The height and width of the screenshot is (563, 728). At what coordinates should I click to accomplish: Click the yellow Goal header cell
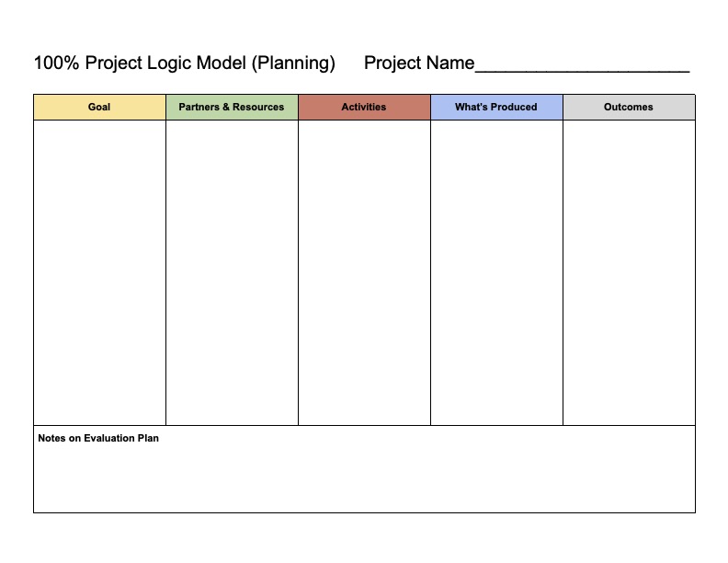(99, 107)
